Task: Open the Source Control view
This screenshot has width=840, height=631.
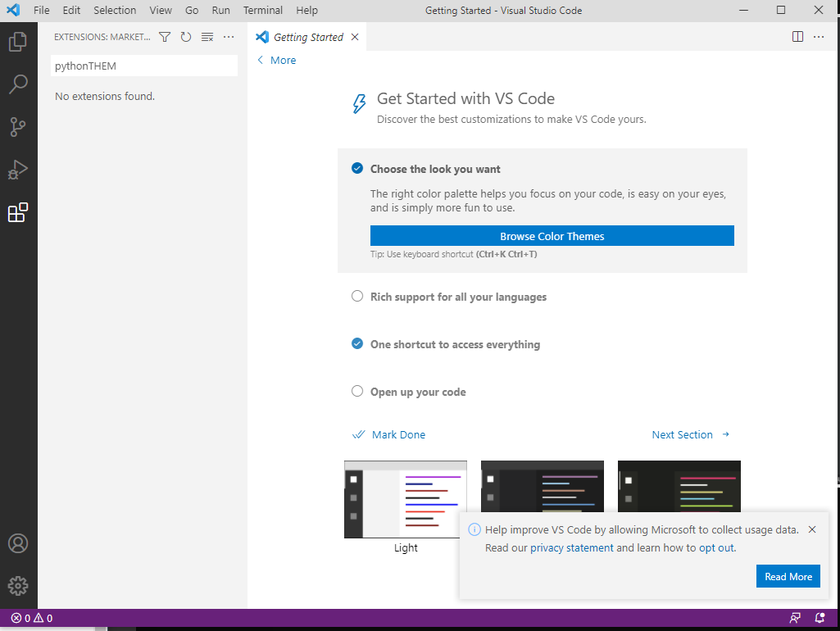Action: click(18, 127)
